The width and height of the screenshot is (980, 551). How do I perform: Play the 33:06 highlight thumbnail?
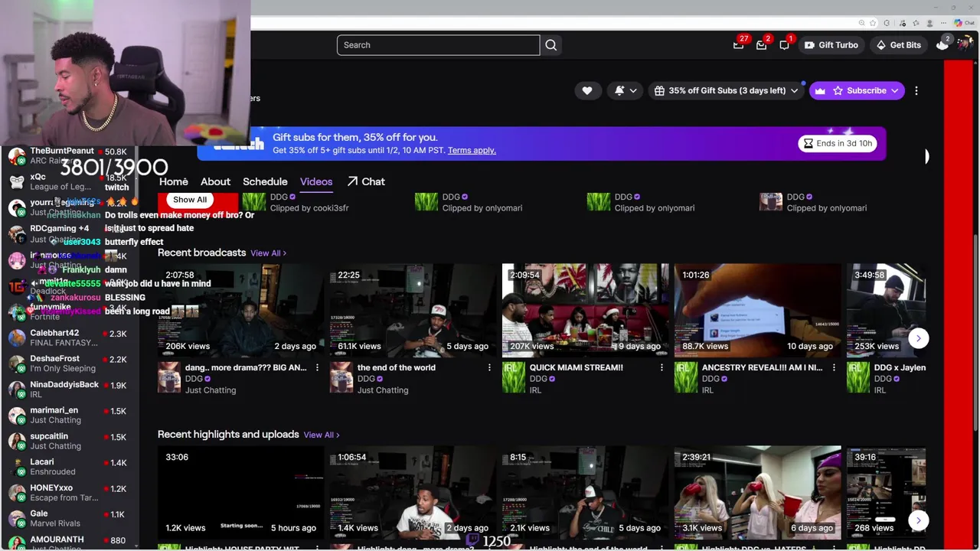point(241,493)
